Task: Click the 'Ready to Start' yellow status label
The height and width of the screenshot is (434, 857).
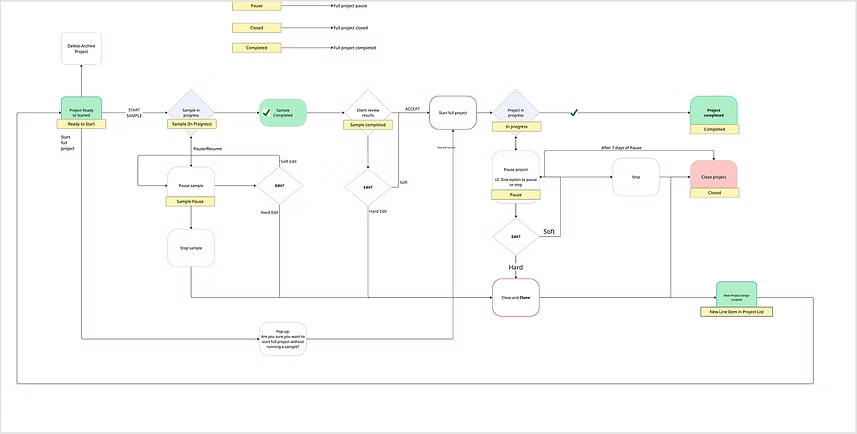Action: 81,125
